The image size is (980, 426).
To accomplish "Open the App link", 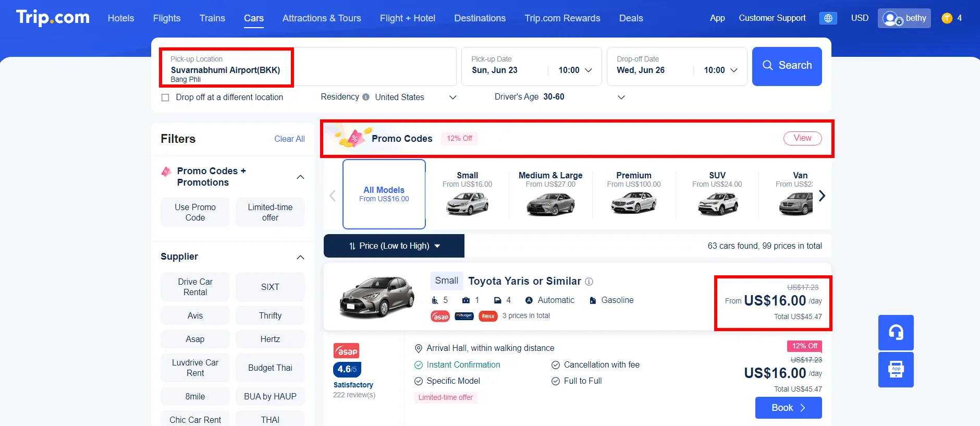I will pos(717,18).
